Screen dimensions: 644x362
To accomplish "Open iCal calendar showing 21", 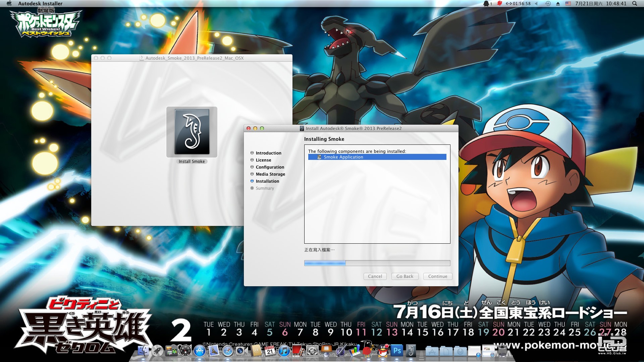I will 270,351.
